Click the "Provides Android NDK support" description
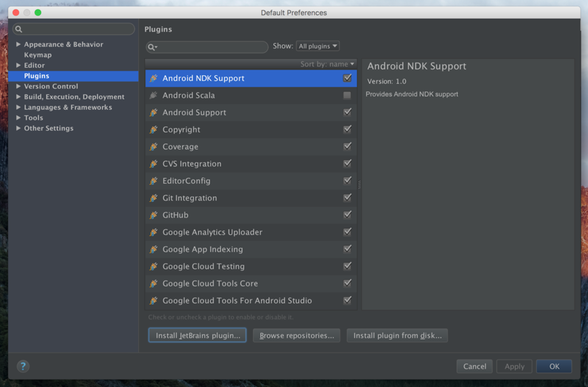Screen dimensions: 588x387 tap(412, 94)
